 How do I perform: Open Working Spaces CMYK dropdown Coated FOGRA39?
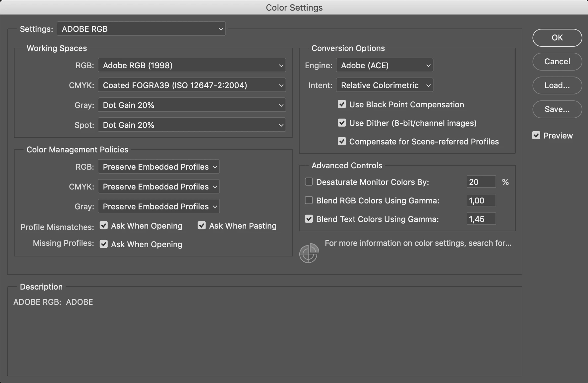tap(192, 85)
